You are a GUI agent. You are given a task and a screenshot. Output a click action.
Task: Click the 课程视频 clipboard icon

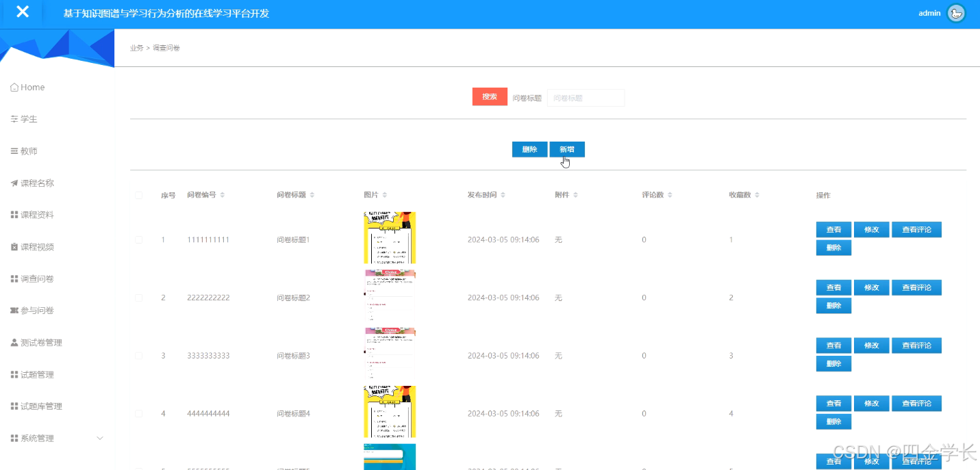pos(14,247)
